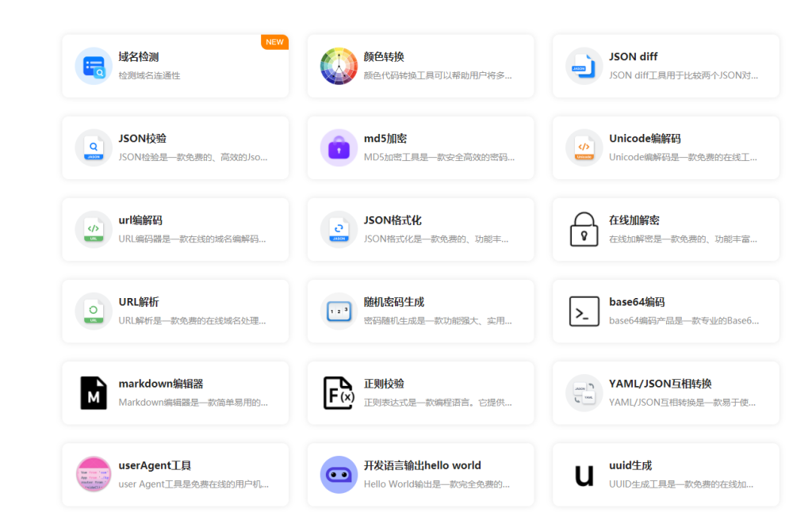Image resolution: width=812 pixels, height=520 pixels.
Task: Open the uuid生成 letter u icon
Action: pos(584,474)
